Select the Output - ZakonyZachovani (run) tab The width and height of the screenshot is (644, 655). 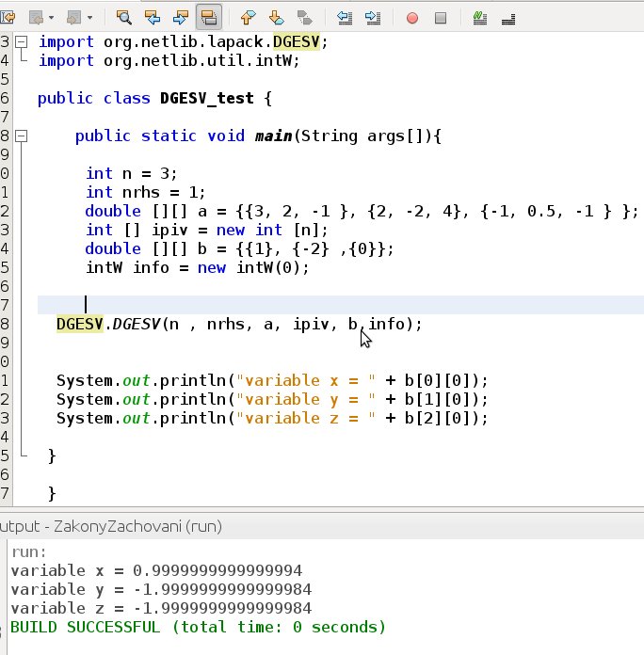click(111, 526)
